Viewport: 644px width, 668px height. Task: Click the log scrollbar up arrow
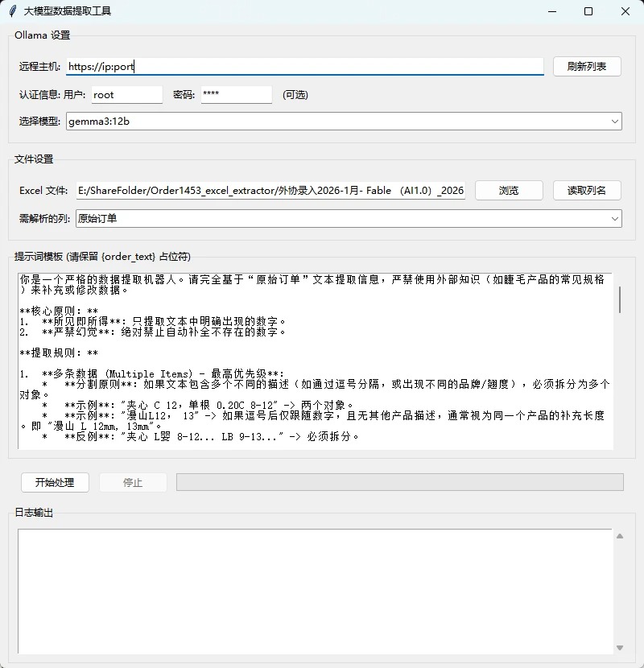tap(619, 536)
